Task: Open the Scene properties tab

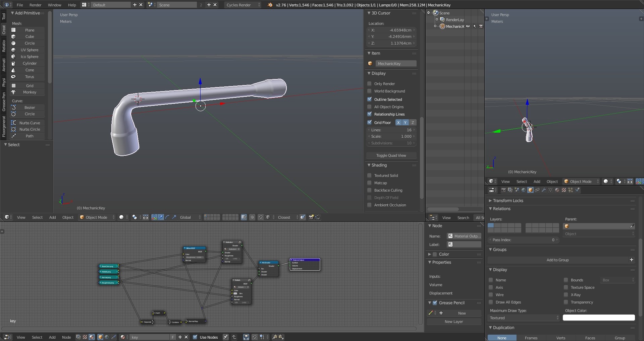Action: click(x=517, y=190)
